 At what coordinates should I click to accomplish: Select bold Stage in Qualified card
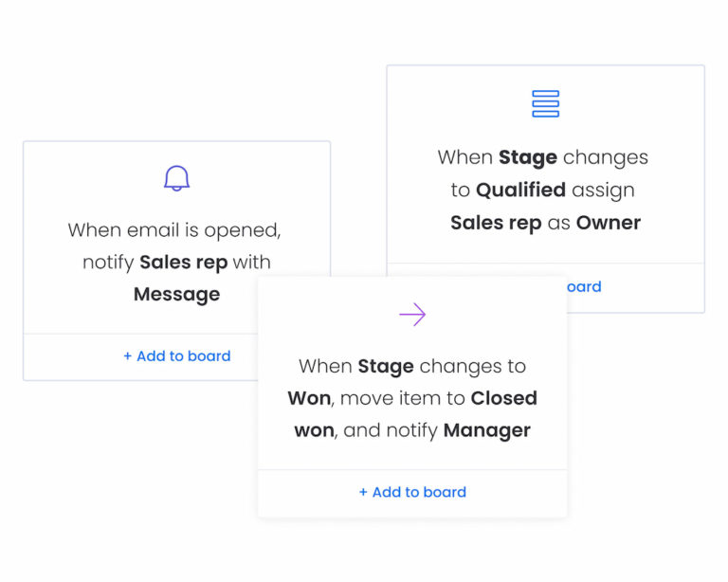tap(528, 157)
